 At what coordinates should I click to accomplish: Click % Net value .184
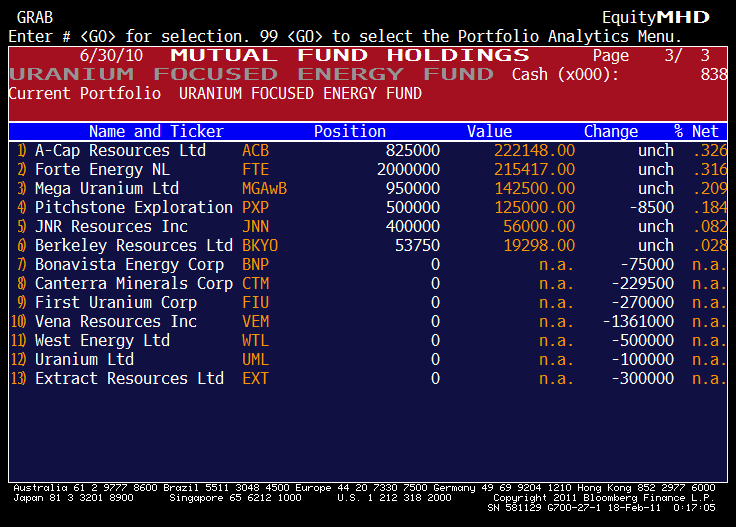point(710,207)
